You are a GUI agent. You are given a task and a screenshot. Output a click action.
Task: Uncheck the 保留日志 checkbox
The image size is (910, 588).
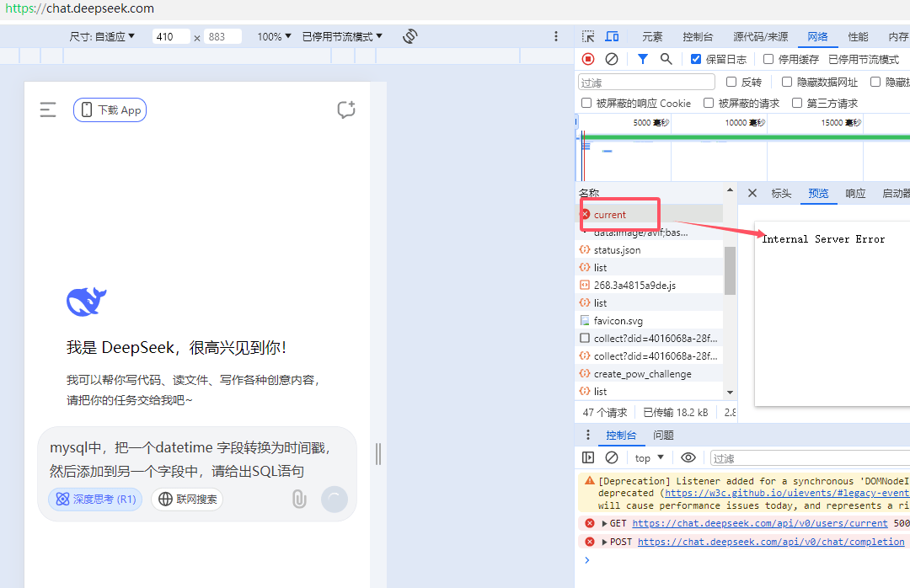(x=696, y=59)
